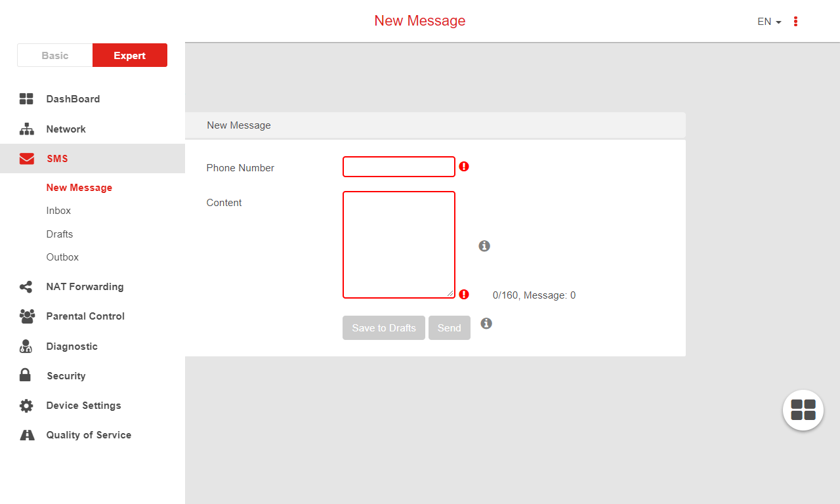Open the DashBoard panel

click(x=26, y=98)
